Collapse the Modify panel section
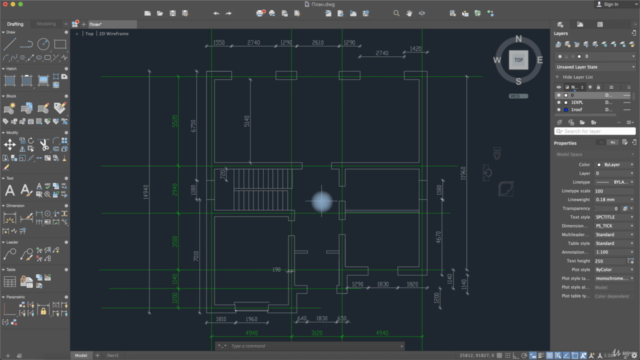The height and width of the screenshot is (360, 640). [x=3, y=133]
